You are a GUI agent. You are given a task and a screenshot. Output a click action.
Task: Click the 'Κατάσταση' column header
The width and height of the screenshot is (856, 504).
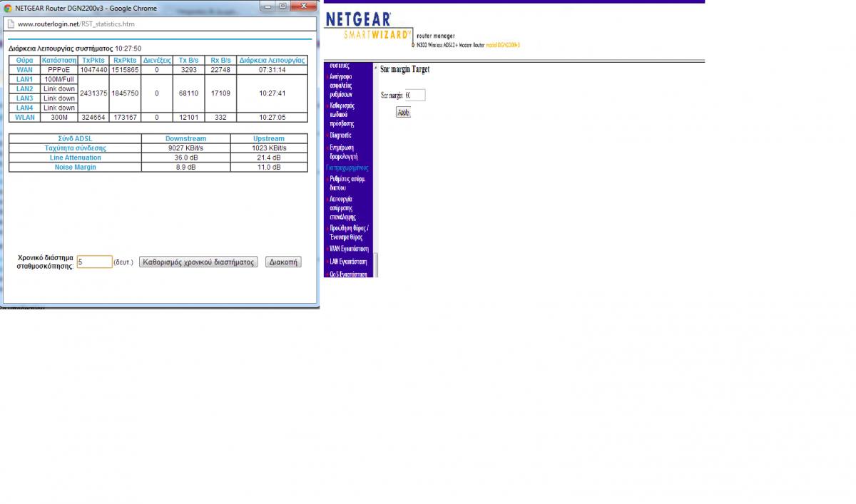(59, 61)
